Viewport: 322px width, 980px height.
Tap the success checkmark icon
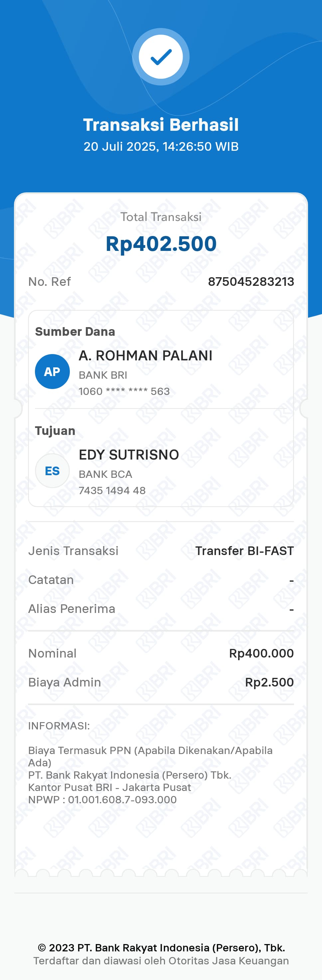click(161, 57)
